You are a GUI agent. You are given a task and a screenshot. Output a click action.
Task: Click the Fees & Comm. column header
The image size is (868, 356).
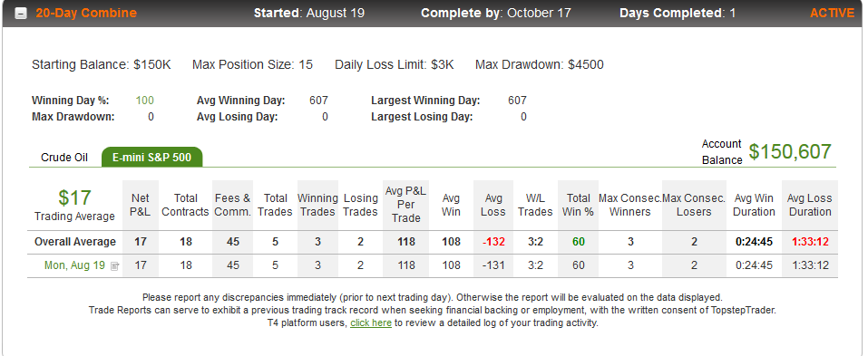tap(232, 205)
